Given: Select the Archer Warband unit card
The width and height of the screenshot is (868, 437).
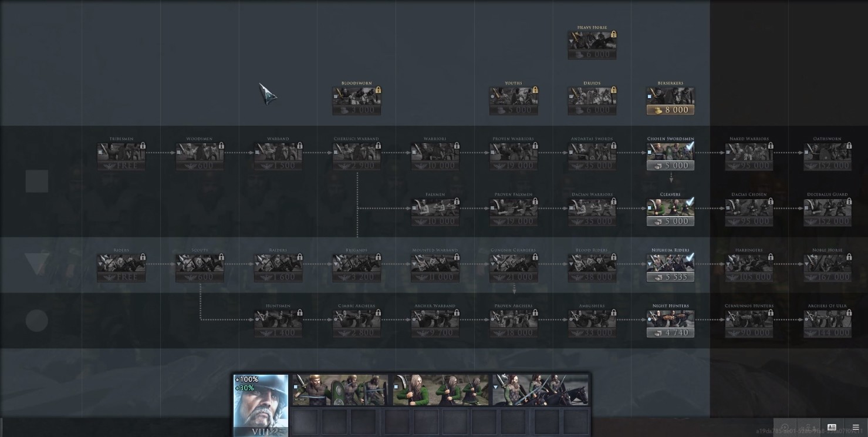Looking at the screenshot, I should tap(435, 324).
